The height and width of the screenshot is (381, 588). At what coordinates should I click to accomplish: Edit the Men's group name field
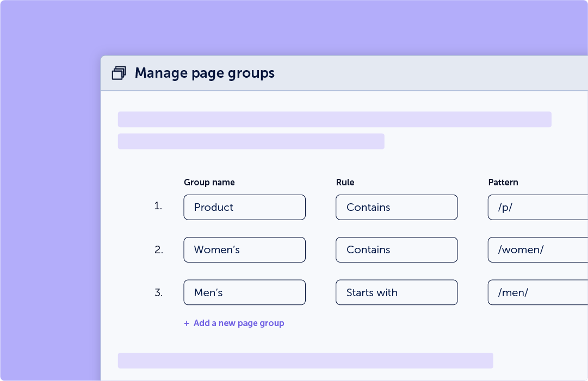[244, 292]
